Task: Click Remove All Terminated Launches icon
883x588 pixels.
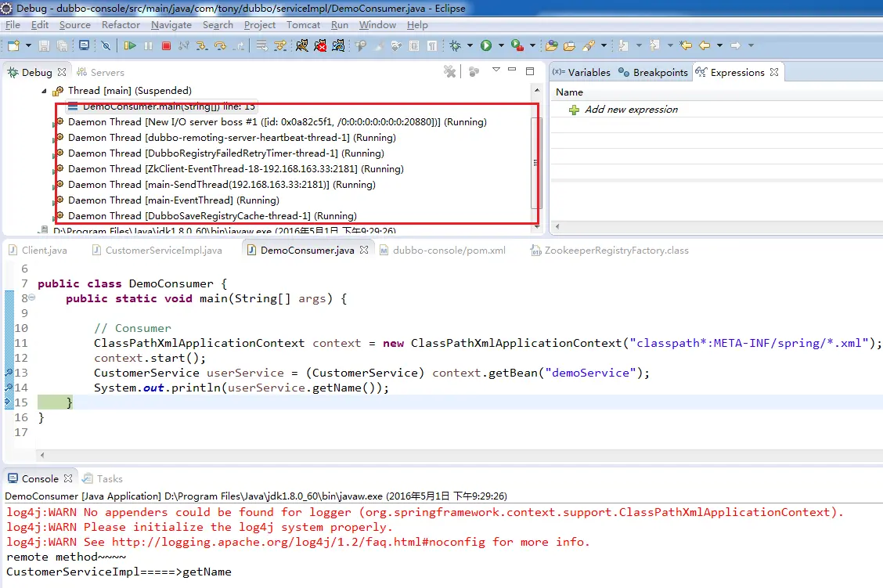Action: pos(449,71)
